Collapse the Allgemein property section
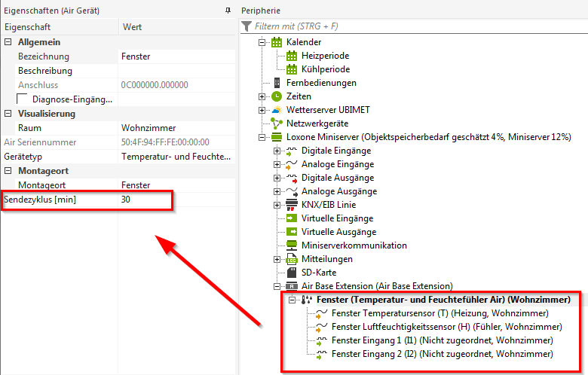The height and width of the screenshot is (375, 588). 8,42
